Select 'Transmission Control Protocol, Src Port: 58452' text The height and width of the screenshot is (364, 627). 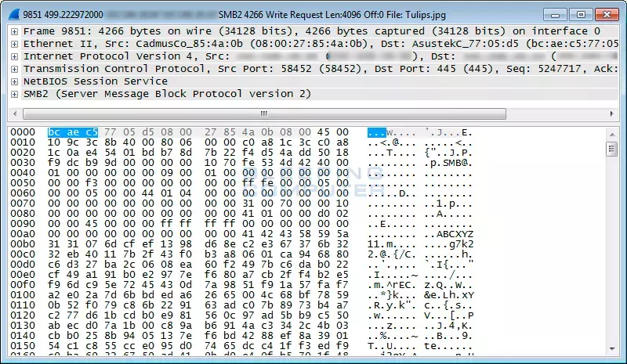click(x=167, y=69)
